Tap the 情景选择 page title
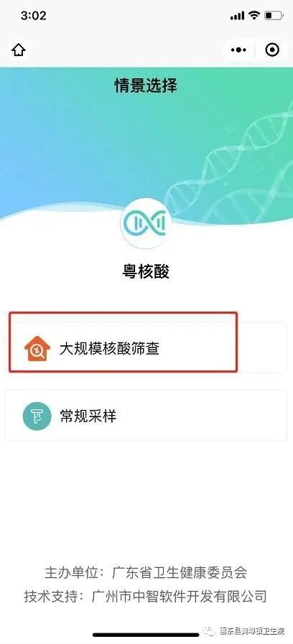Screen dimensions: 293x644 [146, 86]
